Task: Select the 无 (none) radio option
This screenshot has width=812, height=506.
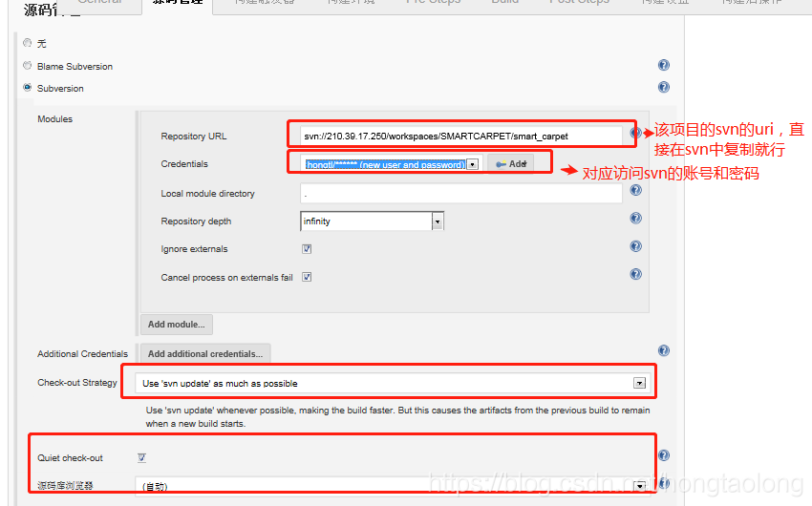Action: [x=28, y=43]
